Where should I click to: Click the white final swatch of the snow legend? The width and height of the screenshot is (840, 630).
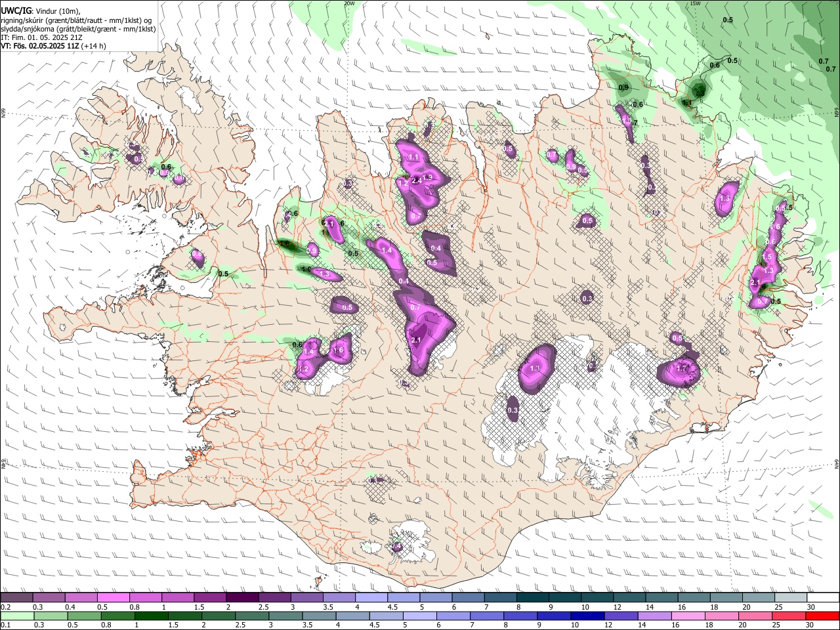pyautogui.click(x=823, y=597)
